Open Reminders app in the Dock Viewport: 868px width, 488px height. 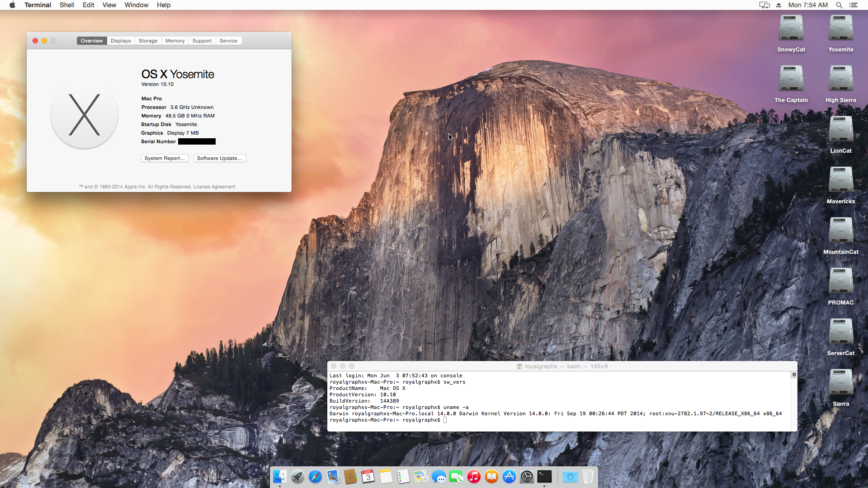pos(403,476)
